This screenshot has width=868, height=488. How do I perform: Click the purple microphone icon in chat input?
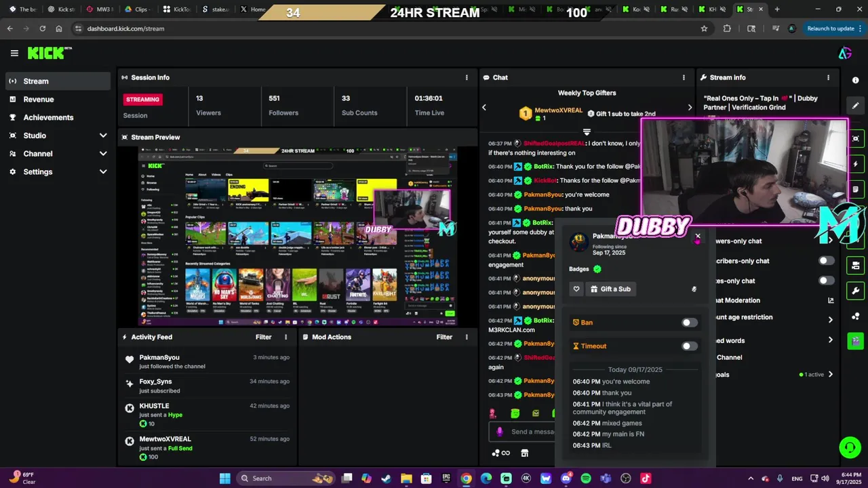[500, 432]
